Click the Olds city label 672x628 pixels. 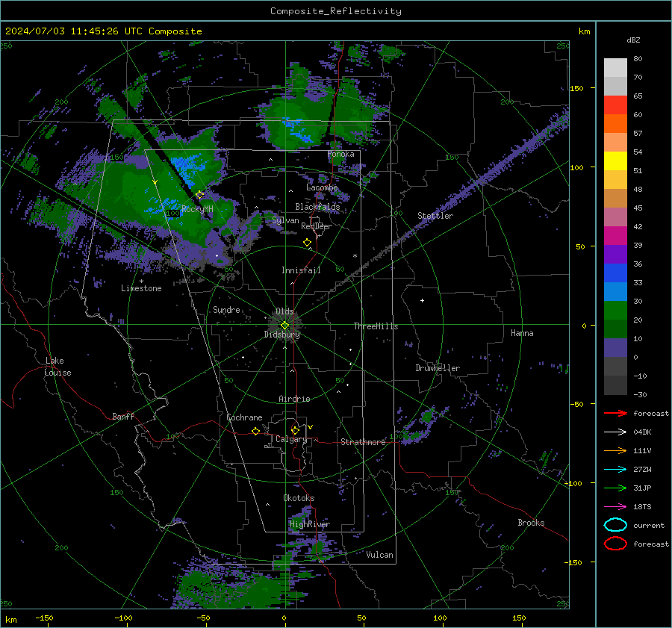tap(284, 311)
